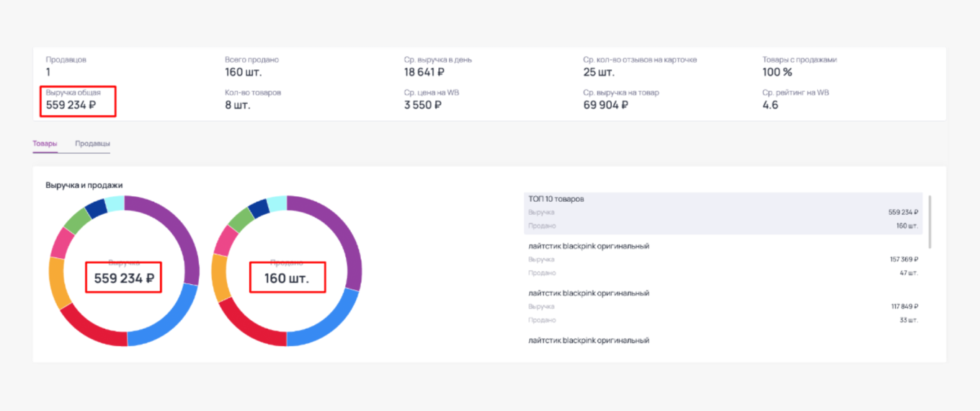Open the Продавцы tab
The height and width of the screenshot is (411, 980).
click(x=92, y=143)
